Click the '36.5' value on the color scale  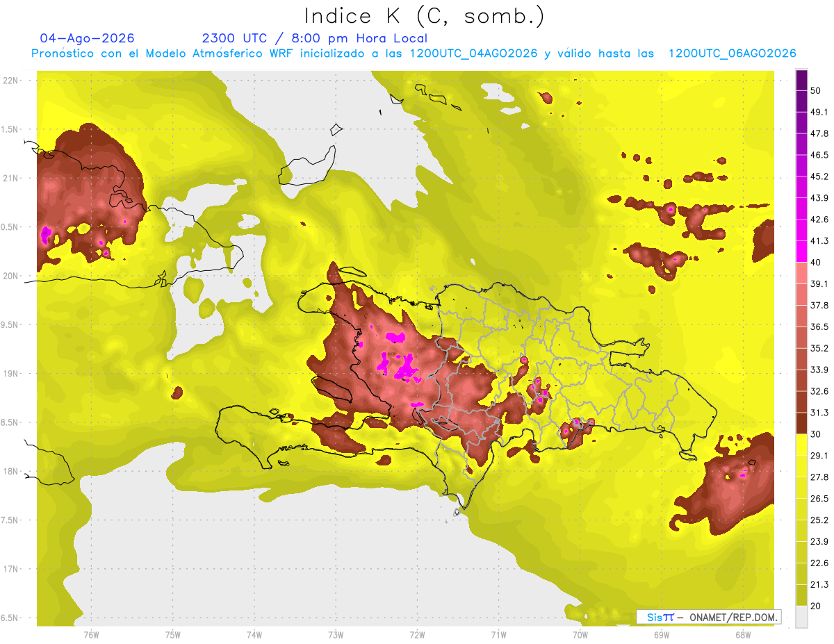click(x=819, y=327)
